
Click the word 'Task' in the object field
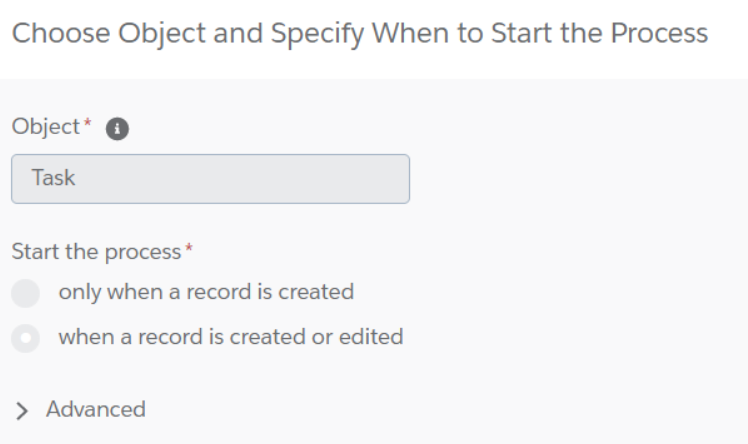click(x=53, y=179)
